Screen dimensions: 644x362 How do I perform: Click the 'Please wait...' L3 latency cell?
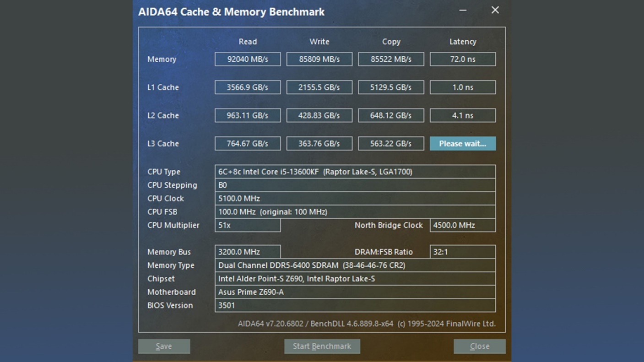tap(463, 144)
